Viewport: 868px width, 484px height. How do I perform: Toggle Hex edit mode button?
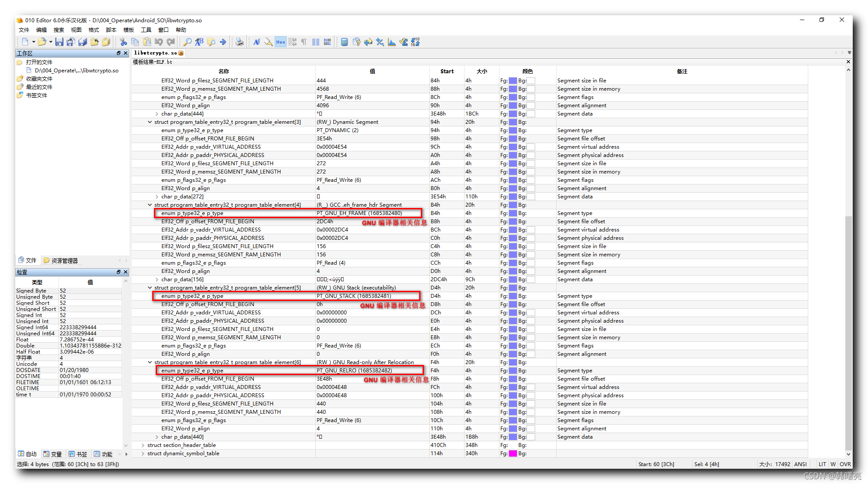(280, 42)
